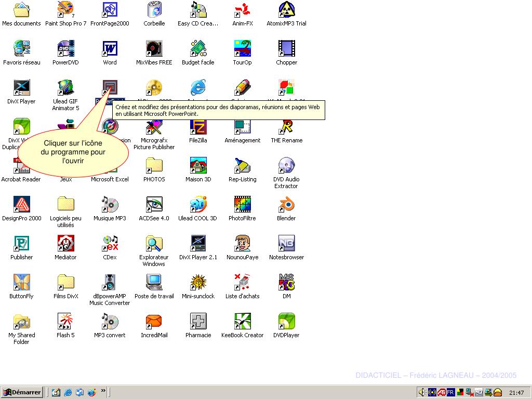Launch KeeBook Creator icon
532x399 pixels.
click(243, 321)
